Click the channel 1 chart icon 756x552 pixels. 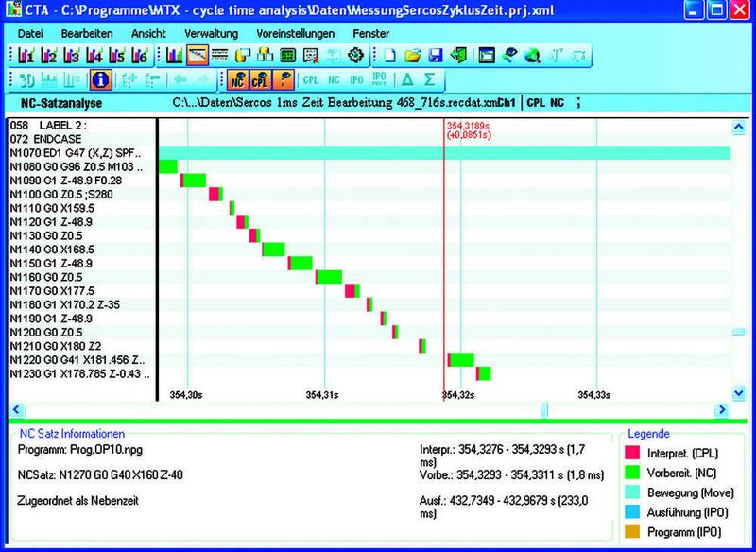coord(25,56)
